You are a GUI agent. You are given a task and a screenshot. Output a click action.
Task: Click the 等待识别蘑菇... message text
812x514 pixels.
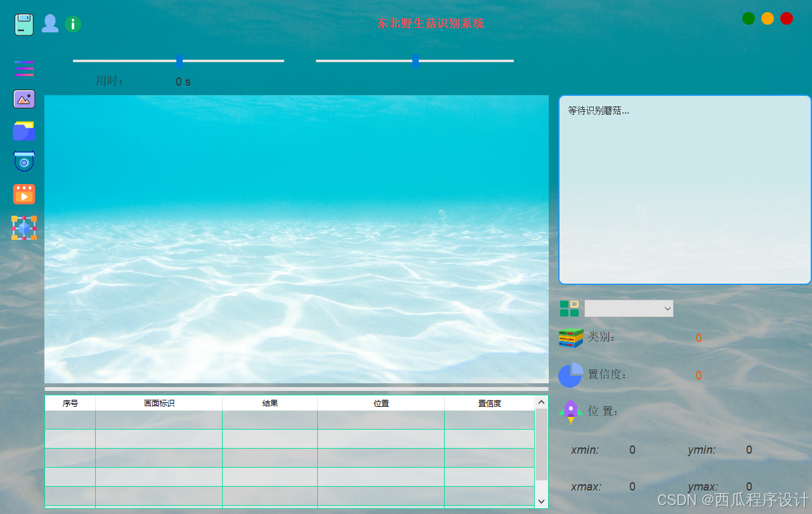[x=598, y=110]
